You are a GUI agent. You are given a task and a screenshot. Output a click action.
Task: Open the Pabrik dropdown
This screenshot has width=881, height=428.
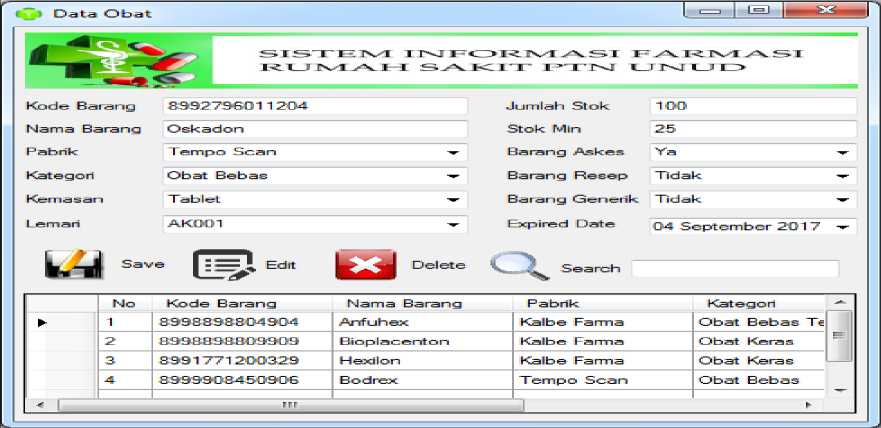point(453,153)
